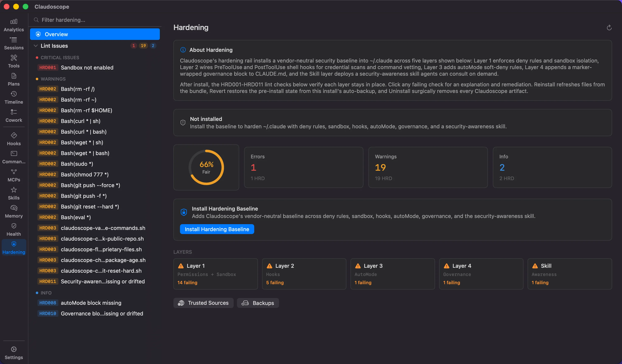Viewport: 622px width, 364px height.
Task: Open the Timeline section
Action: coord(14,97)
